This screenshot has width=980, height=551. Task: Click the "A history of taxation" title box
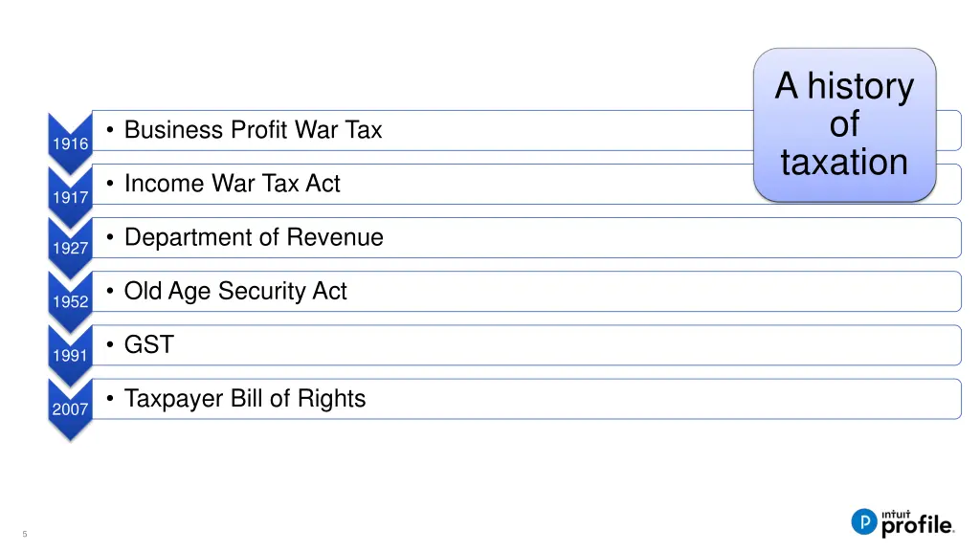click(x=844, y=124)
